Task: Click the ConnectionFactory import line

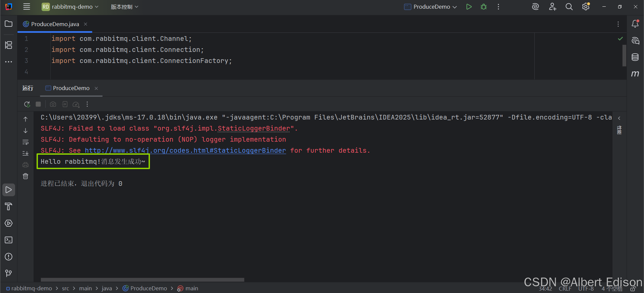Action: click(142, 61)
